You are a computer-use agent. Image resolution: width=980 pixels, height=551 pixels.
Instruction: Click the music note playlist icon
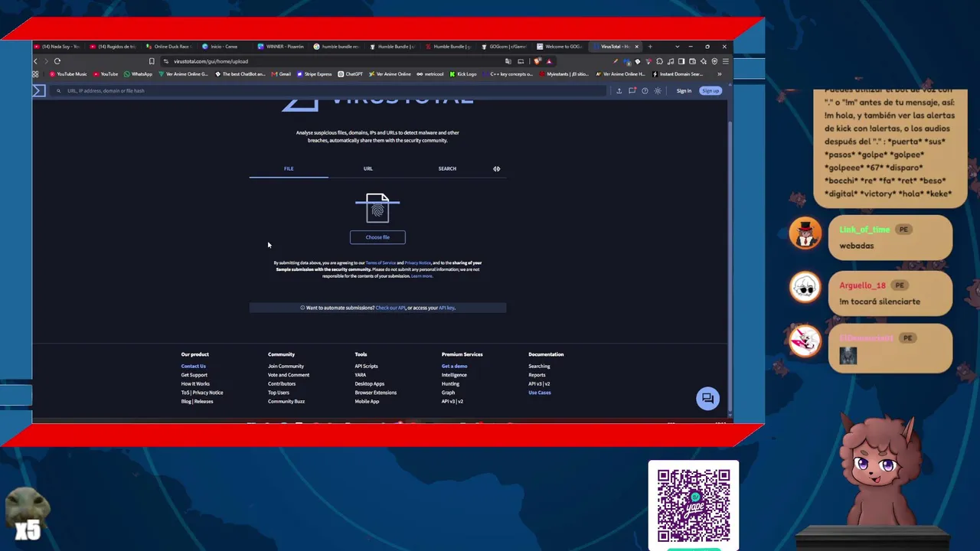pos(671,61)
